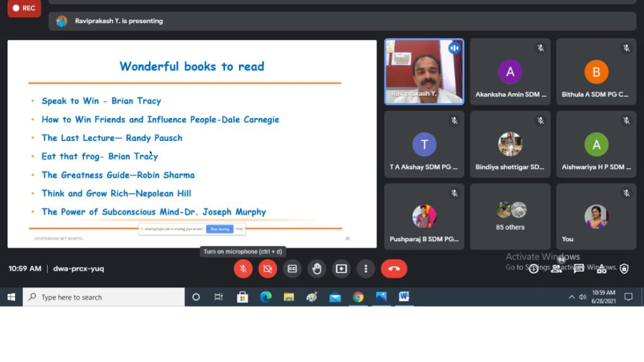644x362 pixels.
Task: Click your own 'You' tile
Action: (596, 217)
